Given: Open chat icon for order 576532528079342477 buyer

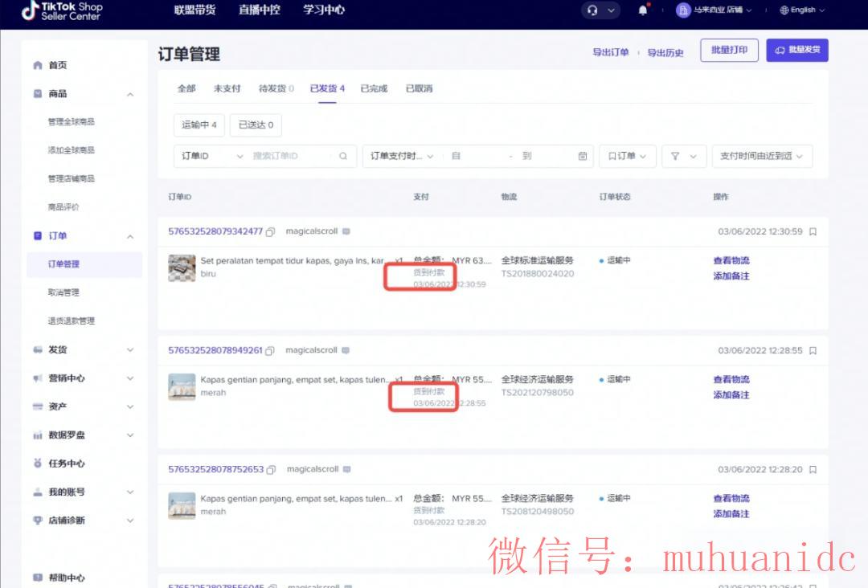Looking at the screenshot, I should [346, 231].
